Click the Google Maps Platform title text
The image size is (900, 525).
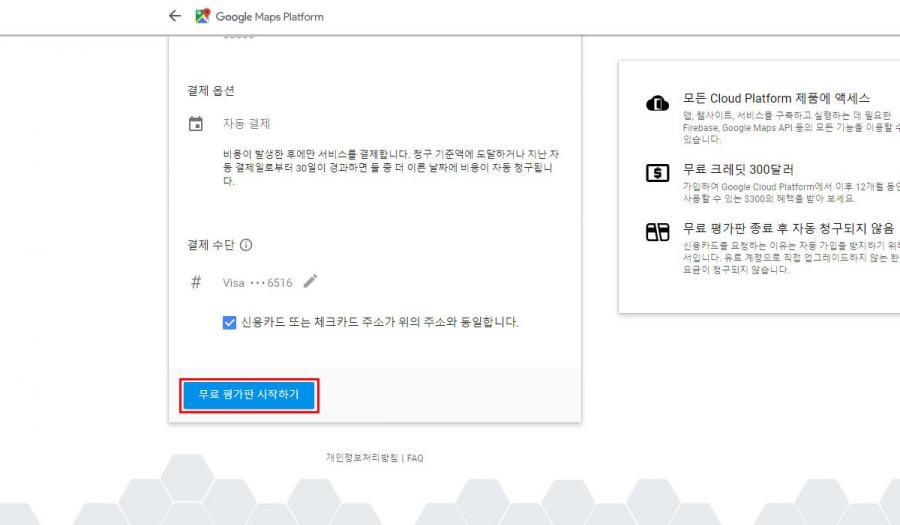pos(270,17)
